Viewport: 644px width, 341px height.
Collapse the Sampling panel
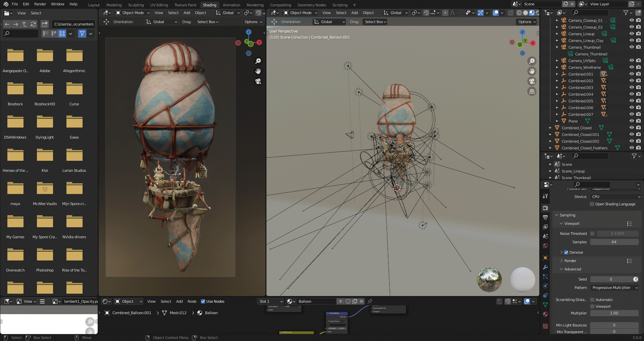(567, 215)
